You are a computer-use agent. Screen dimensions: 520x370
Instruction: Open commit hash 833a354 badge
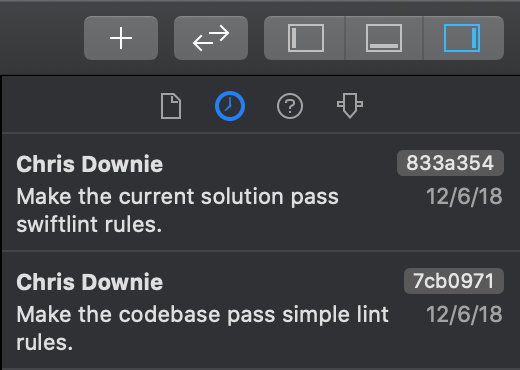[x=450, y=163]
